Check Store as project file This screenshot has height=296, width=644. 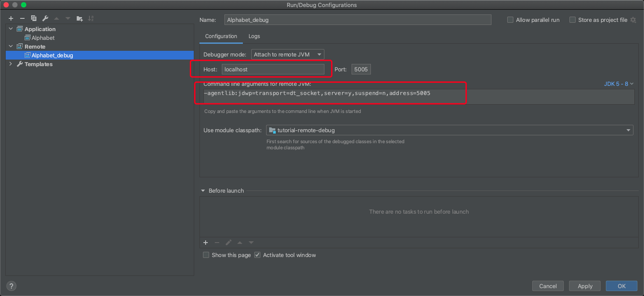pyautogui.click(x=573, y=20)
